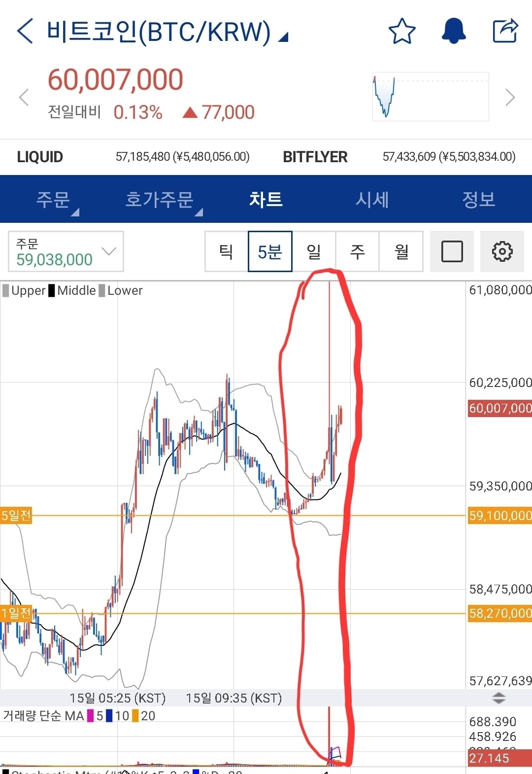Switch chart interval to 틱
532x774 pixels.
[226, 251]
